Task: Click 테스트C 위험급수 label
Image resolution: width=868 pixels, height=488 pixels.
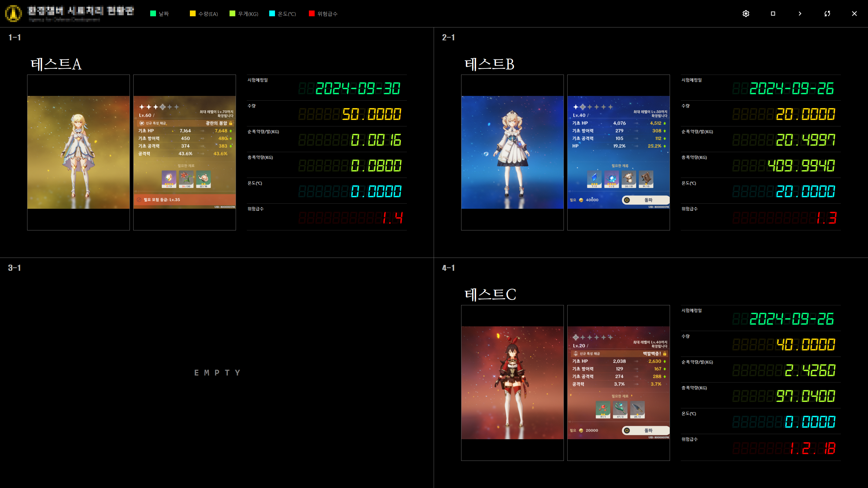Action: [690, 439]
